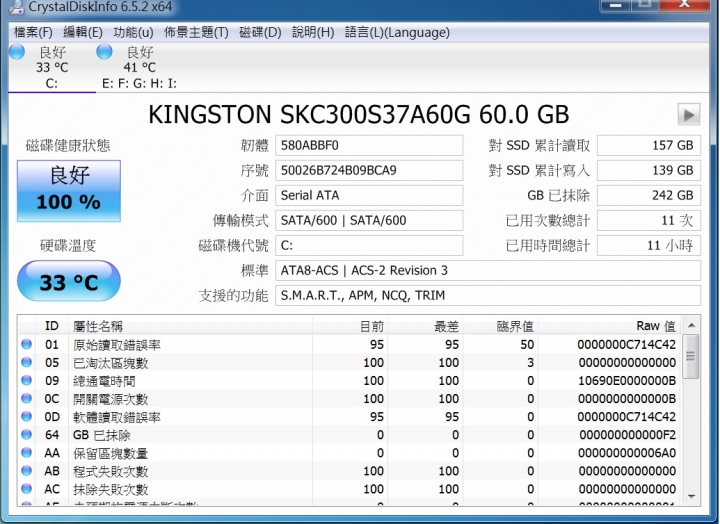This screenshot has height=524, width=720.
Task: Click raw value 0000000000000B
Action: (x=627, y=399)
